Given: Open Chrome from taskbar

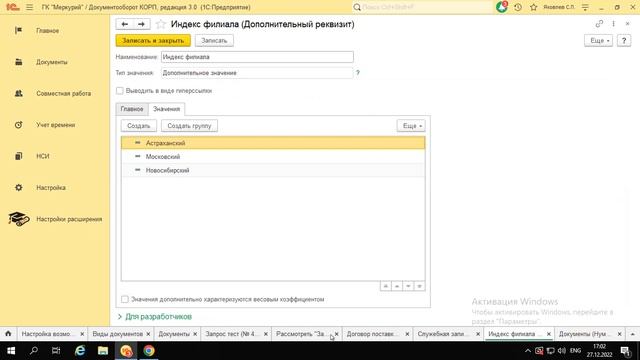Looking at the screenshot, I should (x=149, y=351).
